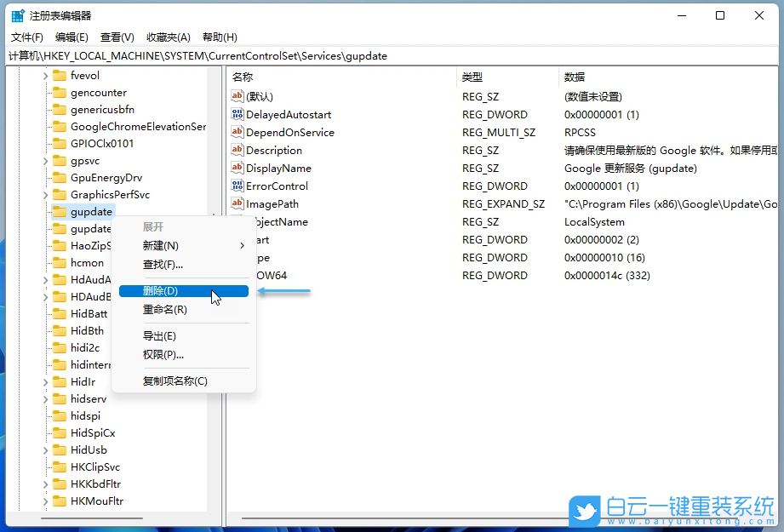Screen dimensions: 784x532
Task: Expand the fvevol tree node
Action: (x=45, y=75)
